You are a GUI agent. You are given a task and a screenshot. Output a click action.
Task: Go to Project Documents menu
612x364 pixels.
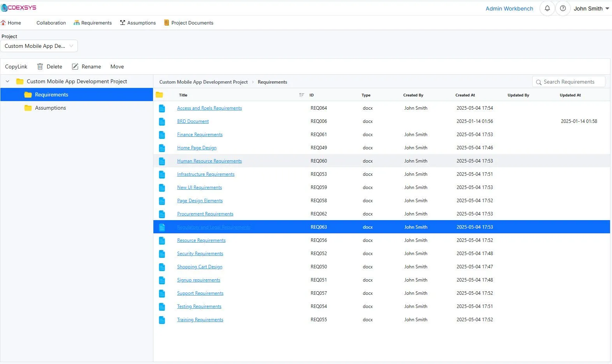(188, 23)
